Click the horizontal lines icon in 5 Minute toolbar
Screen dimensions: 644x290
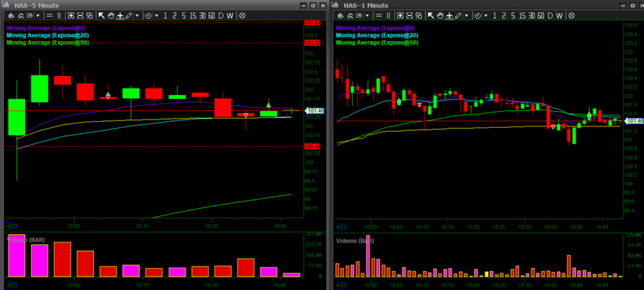pos(50,15)
